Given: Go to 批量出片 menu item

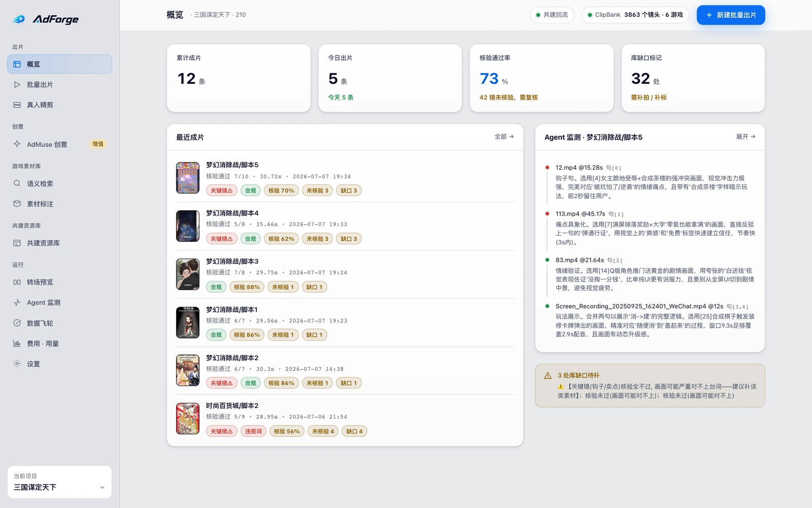Looking at the screenshot, I should pos(59,84).
